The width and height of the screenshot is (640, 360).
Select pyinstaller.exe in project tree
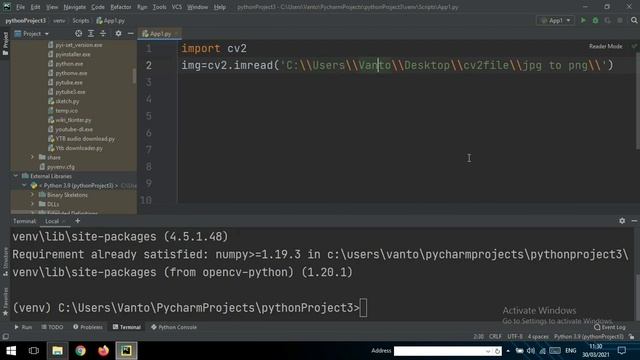73,54
